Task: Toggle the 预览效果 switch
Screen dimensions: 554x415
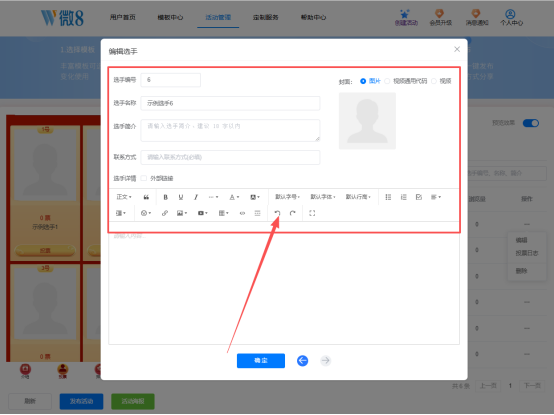Action: coord(531,123)
